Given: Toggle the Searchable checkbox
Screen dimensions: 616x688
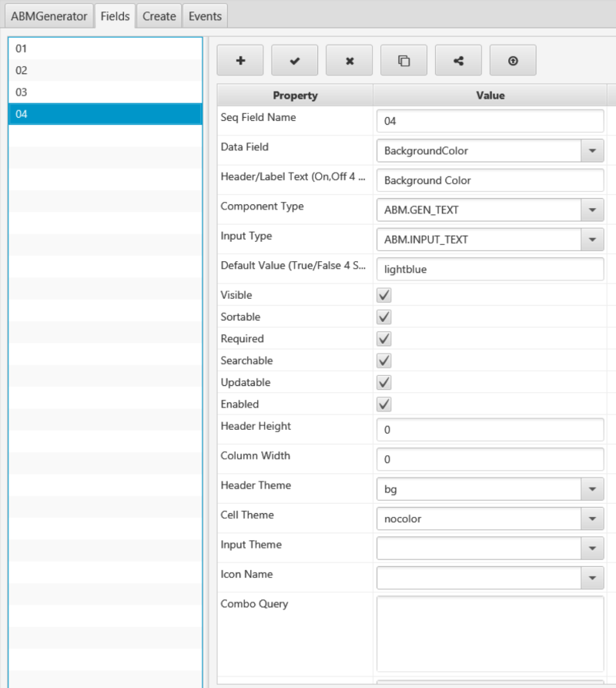Looking at the screenshot, I should pos(384,361).
